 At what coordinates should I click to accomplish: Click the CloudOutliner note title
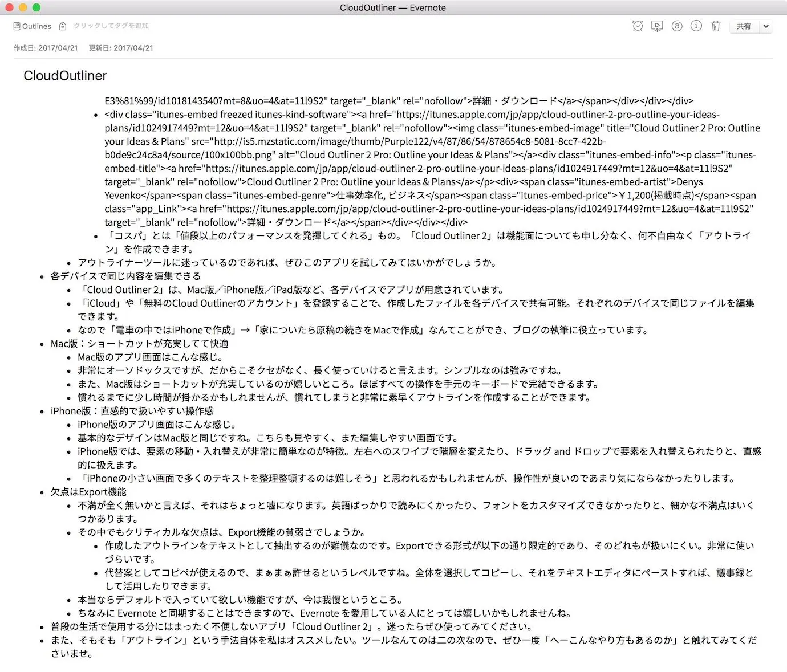click(x=65, y=76)
